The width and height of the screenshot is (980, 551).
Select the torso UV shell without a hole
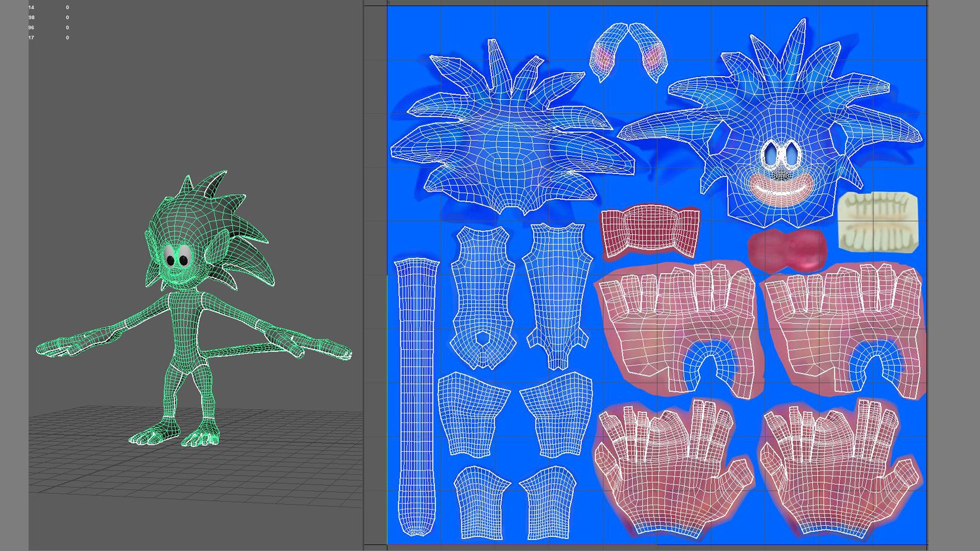tap(558, 296)
